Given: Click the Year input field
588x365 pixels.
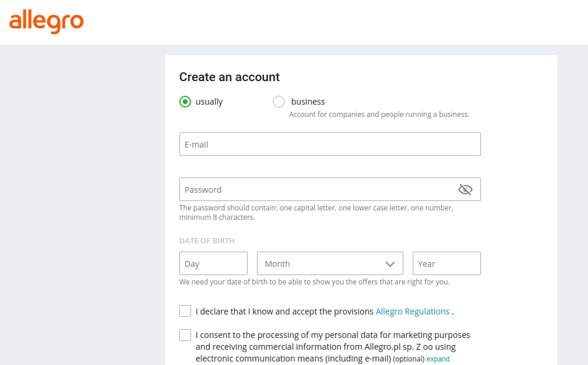Looking at the screenshot, I should [446, 263].
